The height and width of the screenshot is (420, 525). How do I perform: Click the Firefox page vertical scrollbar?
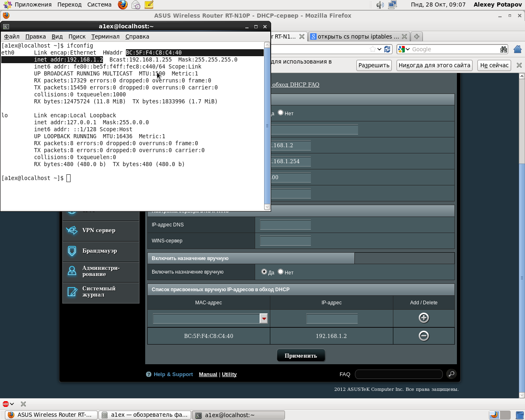click(522, 236)
